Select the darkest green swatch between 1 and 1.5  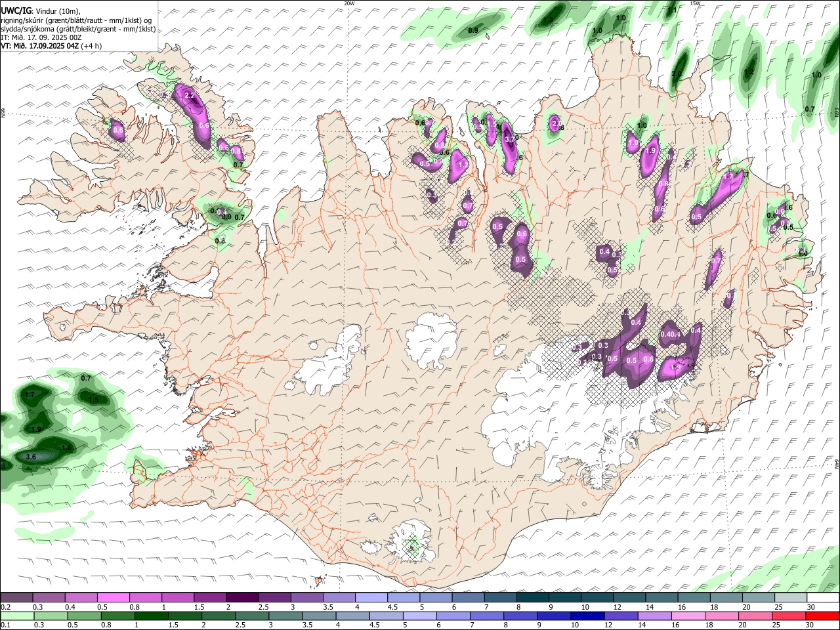pos(151,616)
